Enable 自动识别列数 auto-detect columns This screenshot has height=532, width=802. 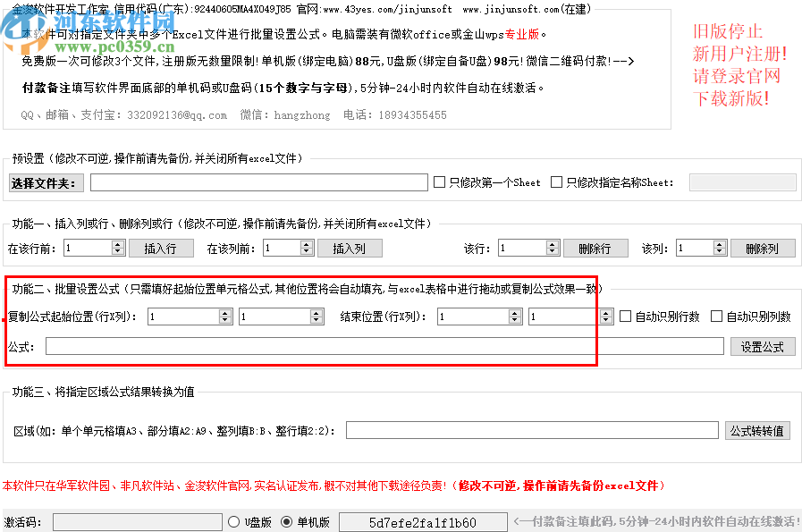[716, 316]
